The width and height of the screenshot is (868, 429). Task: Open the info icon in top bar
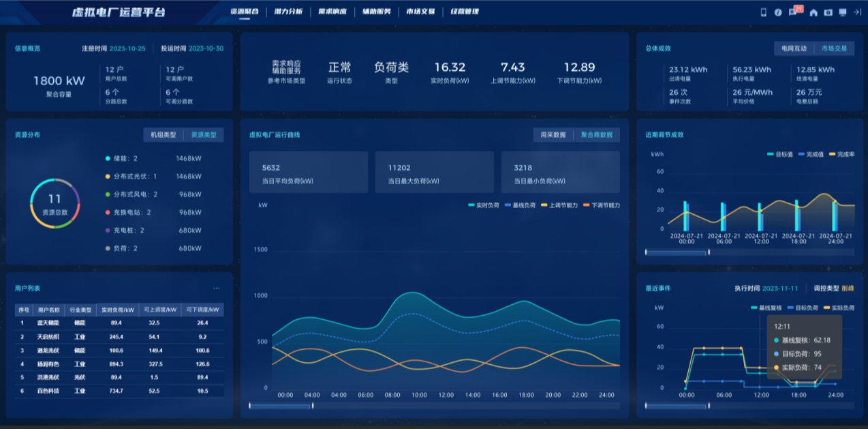(x=777, y=12)
